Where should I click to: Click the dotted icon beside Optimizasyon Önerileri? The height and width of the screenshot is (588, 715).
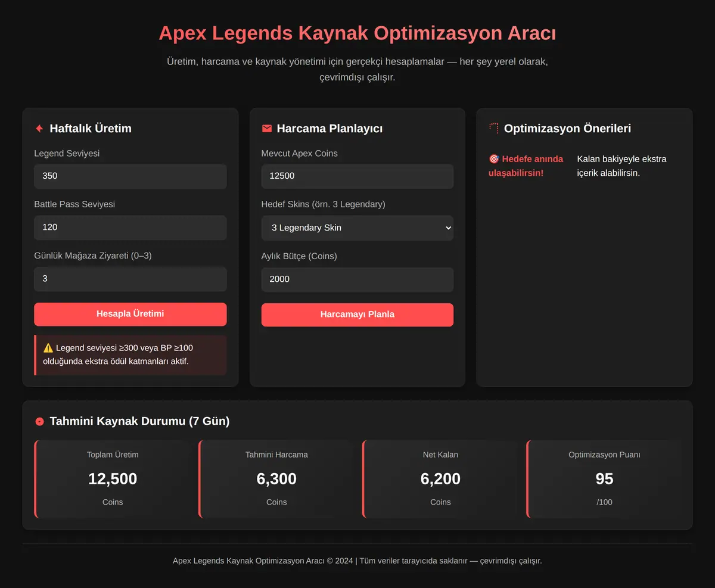(494, 129)
